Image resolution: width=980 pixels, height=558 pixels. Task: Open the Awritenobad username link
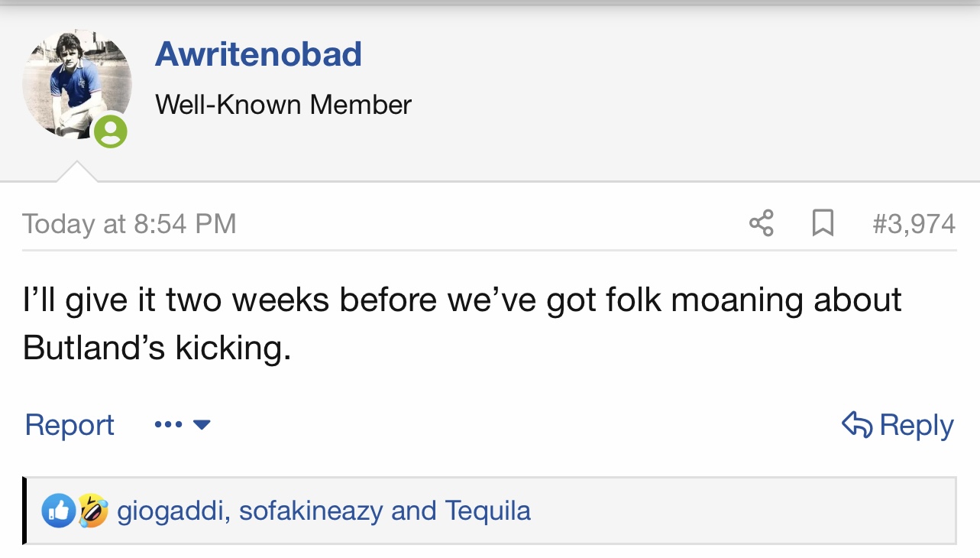pos(258,54)
